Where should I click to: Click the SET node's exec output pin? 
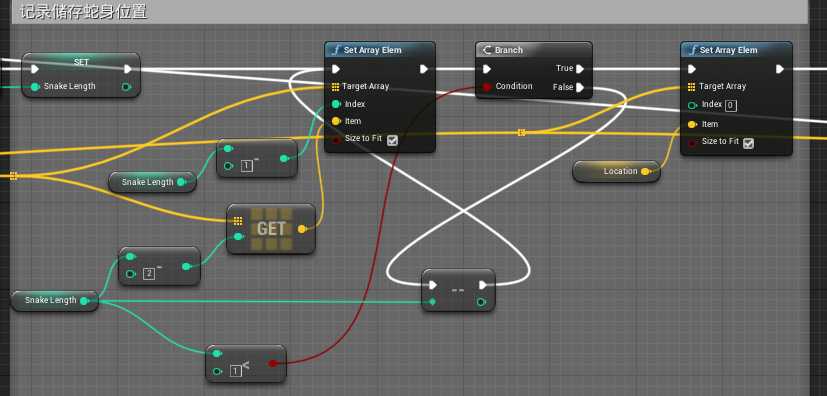pos(128,69)
